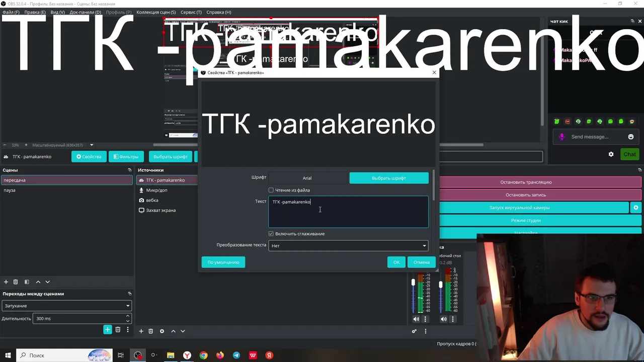The image size is (644, 362).
Task: Open the Файл menu
Action: click(11, 12)
